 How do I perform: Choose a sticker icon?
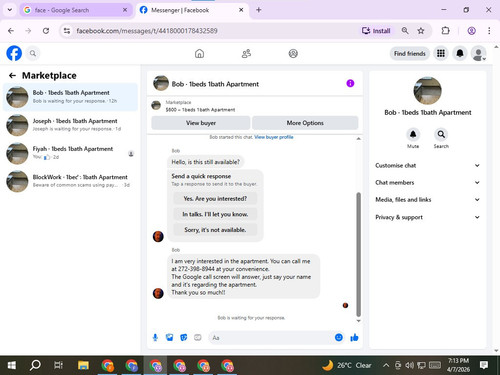(x=184, y=338)
